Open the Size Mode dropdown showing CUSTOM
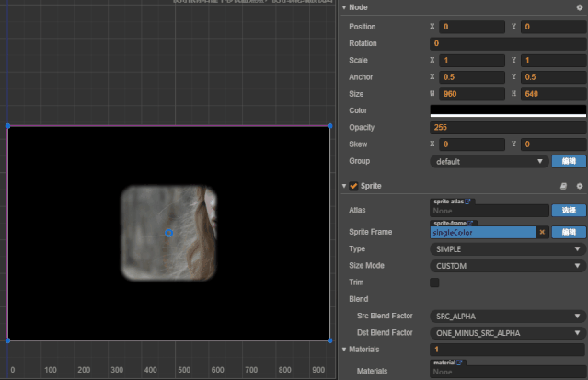 click(x=508, y=266)
